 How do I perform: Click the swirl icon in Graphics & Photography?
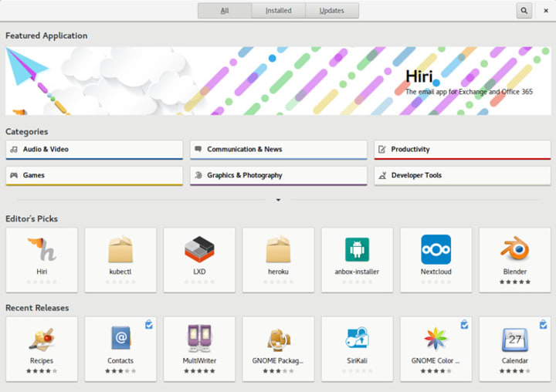[198, 175]
